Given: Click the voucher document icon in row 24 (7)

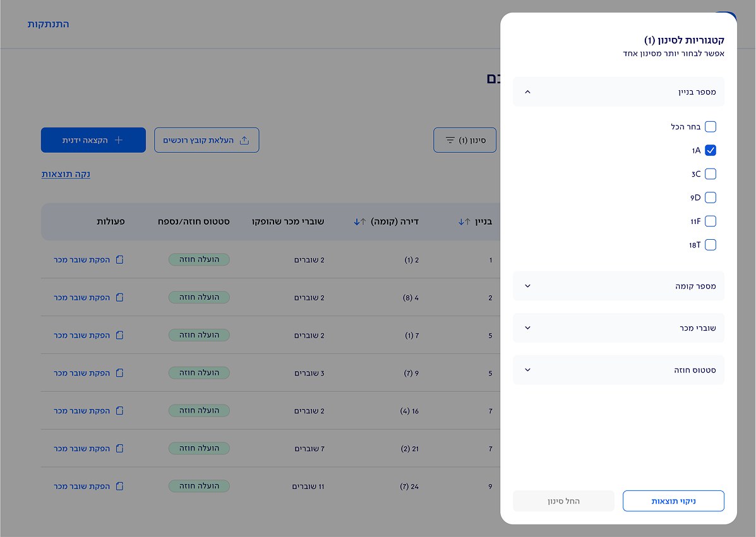Looking at the screenshot, I should click(x=120, y=486).
